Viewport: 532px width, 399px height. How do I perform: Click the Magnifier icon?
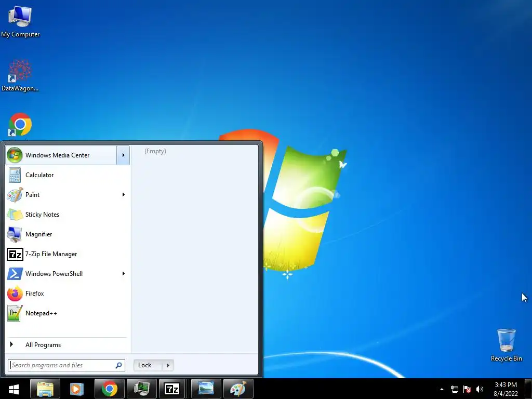[x=15, y=234]
